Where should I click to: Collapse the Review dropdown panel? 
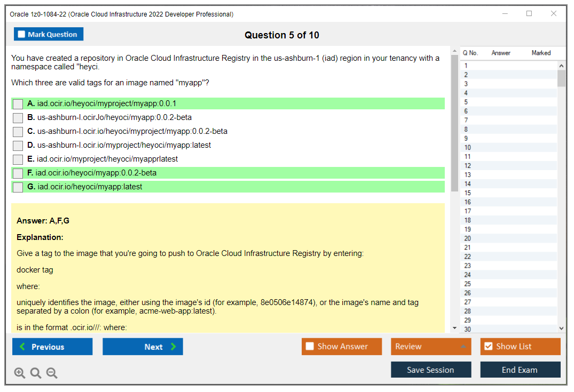click(x=465, y=346)
